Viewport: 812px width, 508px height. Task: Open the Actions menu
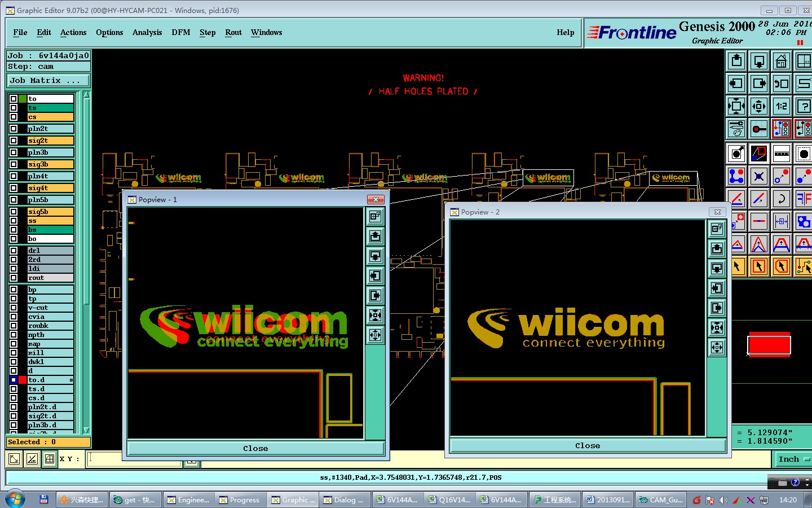point(73,32)
